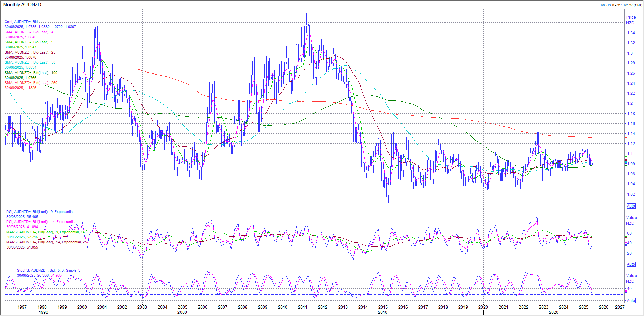The width and height of the screenshot is (644, 316).
Task: Select the RSI 9 Exponential legend label
Action: point(40,212)
